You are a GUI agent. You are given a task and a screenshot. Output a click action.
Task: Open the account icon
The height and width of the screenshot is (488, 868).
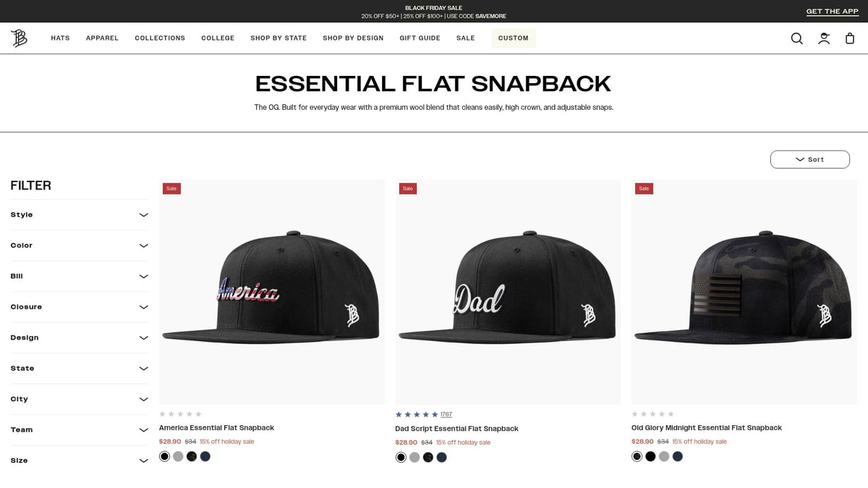(824, 38)
